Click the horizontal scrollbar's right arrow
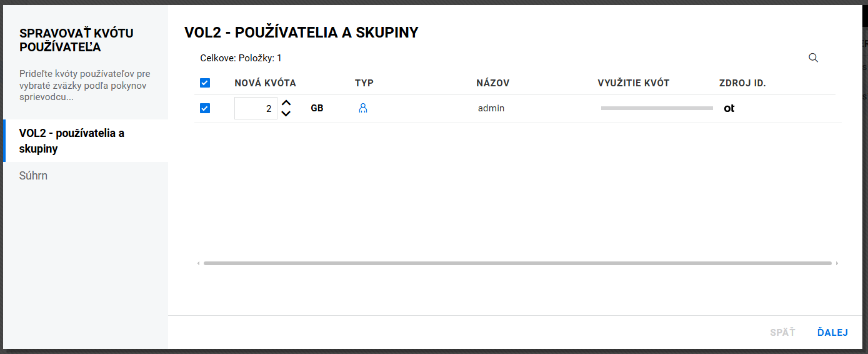 (x=837, y=263)
